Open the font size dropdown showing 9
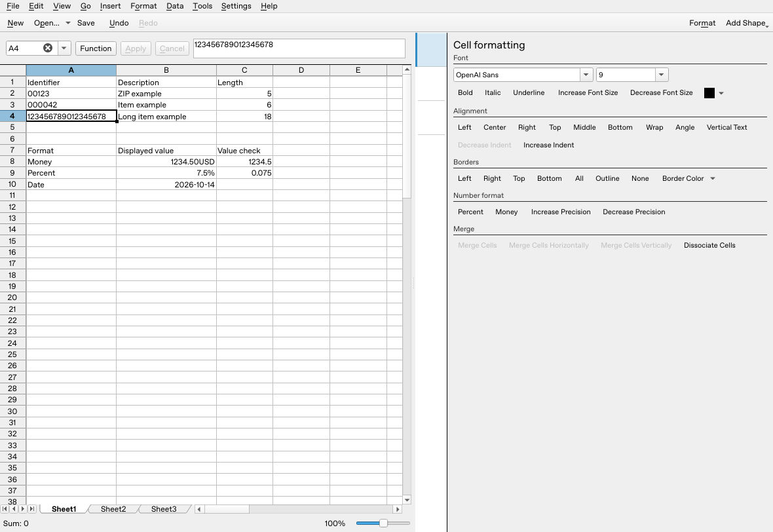This screenshot has height=532, width=773. [662, 75]
